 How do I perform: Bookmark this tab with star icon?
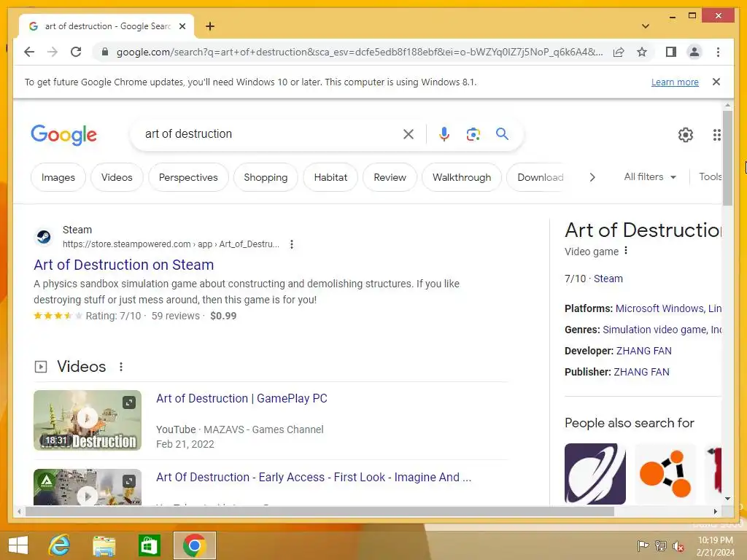(642, 52)
